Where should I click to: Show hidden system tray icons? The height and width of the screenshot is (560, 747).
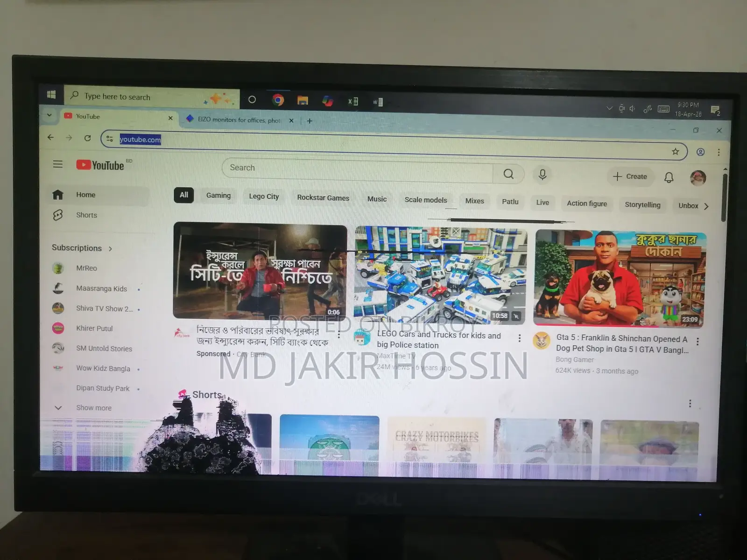click(609, 108)
